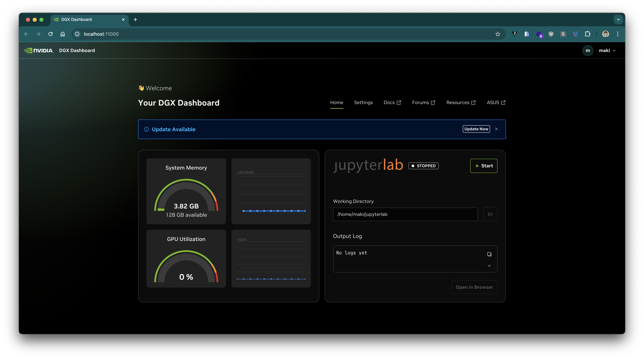Screen dimensions: 644x359
Task: Open the Forums external link
Action: coord(424,103)
